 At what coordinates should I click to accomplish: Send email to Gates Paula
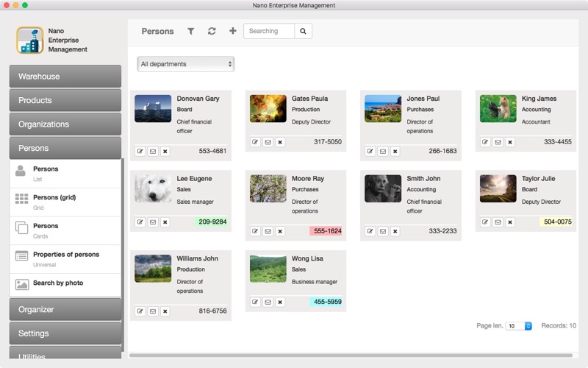point(268,142)
